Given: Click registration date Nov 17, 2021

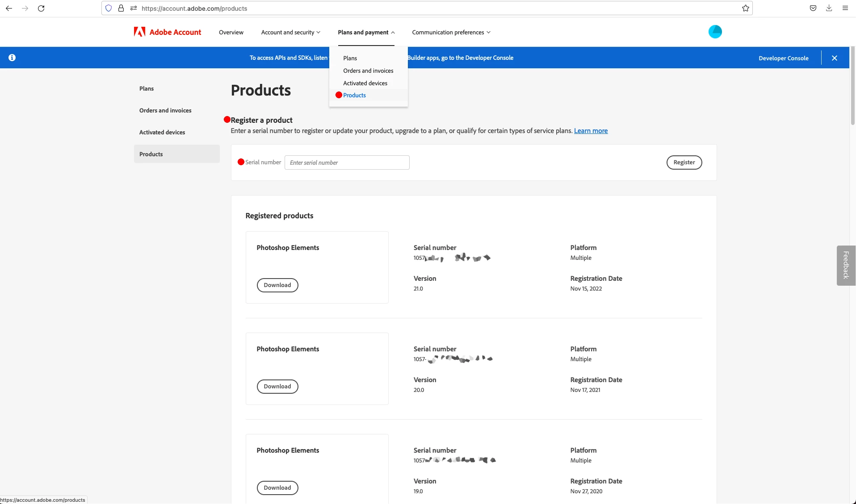Looking at the screenshot, I should pos(585,390).
